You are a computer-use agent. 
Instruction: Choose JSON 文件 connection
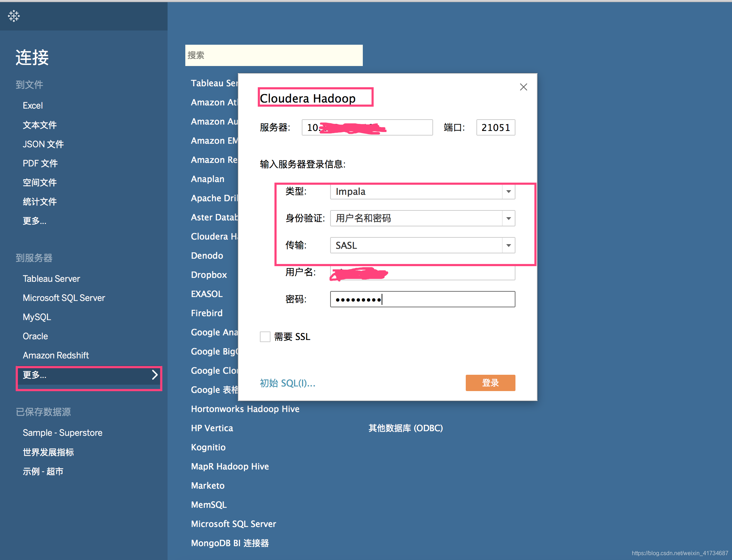point(43,144)
